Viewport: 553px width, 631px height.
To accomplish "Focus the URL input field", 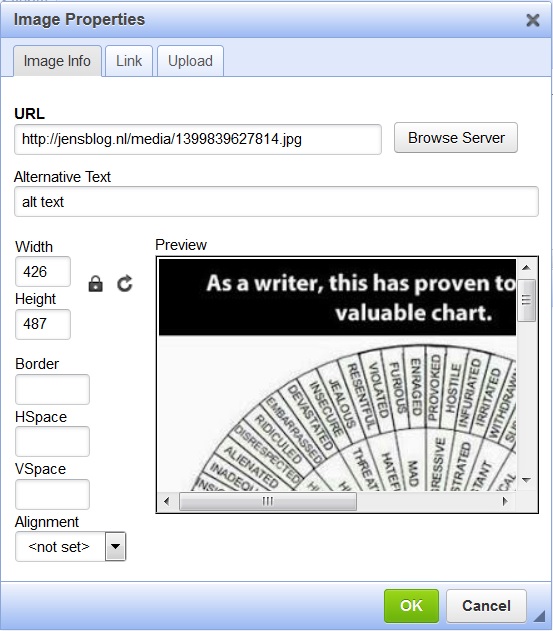I will [198, 140].
